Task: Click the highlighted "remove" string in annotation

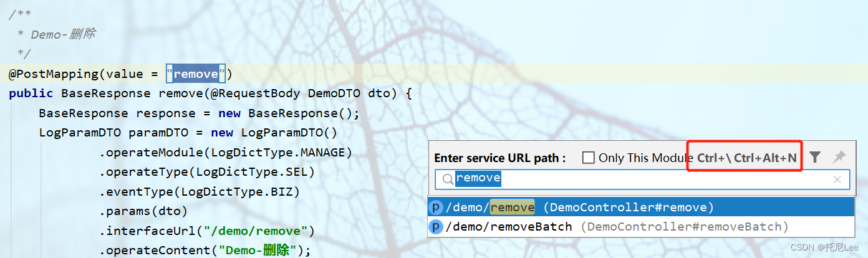Action: tap(195, 74)
